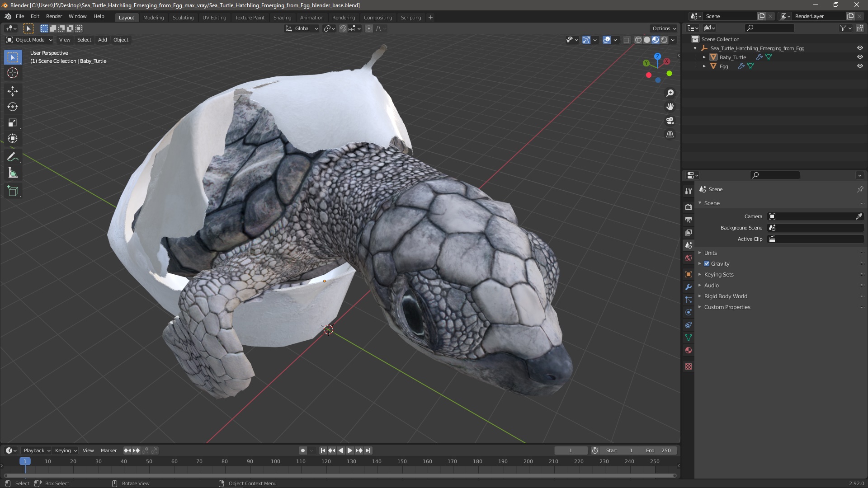
Task: Click the current frame marker at 1
Action: 25,461
